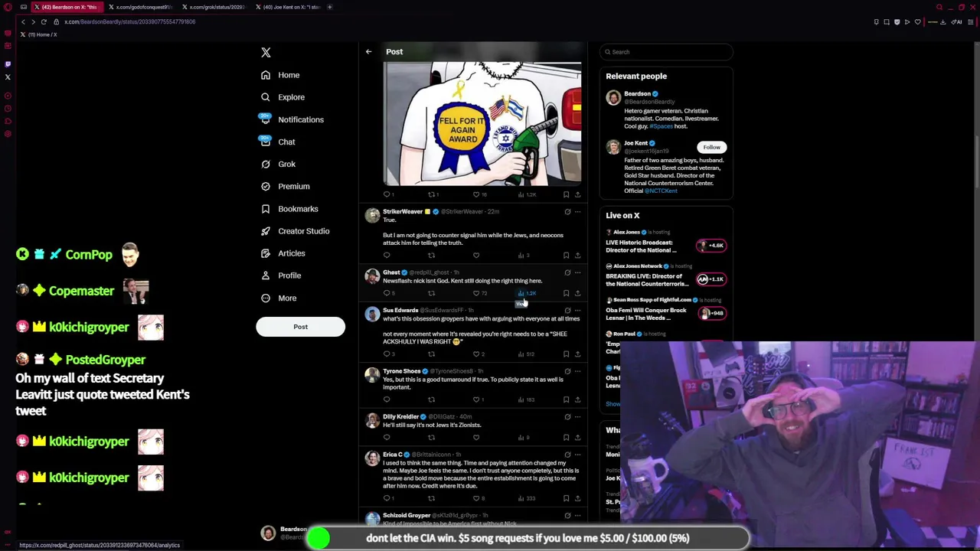Open Bookmarks in the X sidebar
This screenshot has width=980, height=551.
(289, 208)
